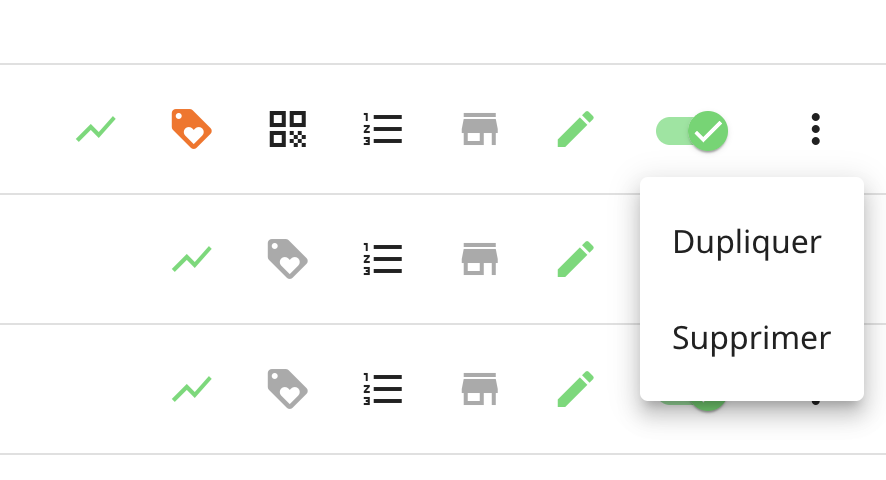Click gray heart tag in second row
The width and height of the screenshot is (886, 480).
point(288,259)
